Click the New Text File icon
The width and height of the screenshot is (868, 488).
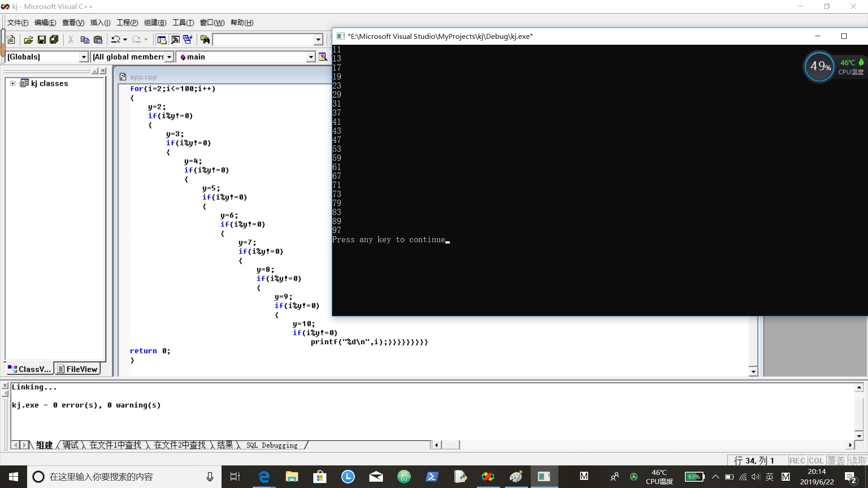coord(11,40)
